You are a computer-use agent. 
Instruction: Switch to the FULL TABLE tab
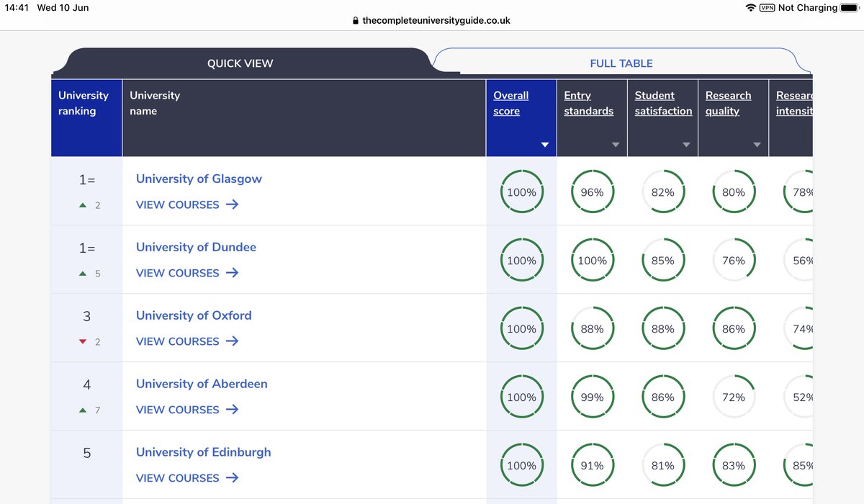pos(621,63)
